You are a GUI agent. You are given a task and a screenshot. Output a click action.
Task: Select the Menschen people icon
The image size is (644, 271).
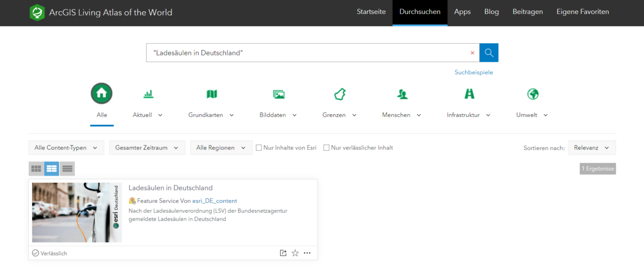click(402, 94)
